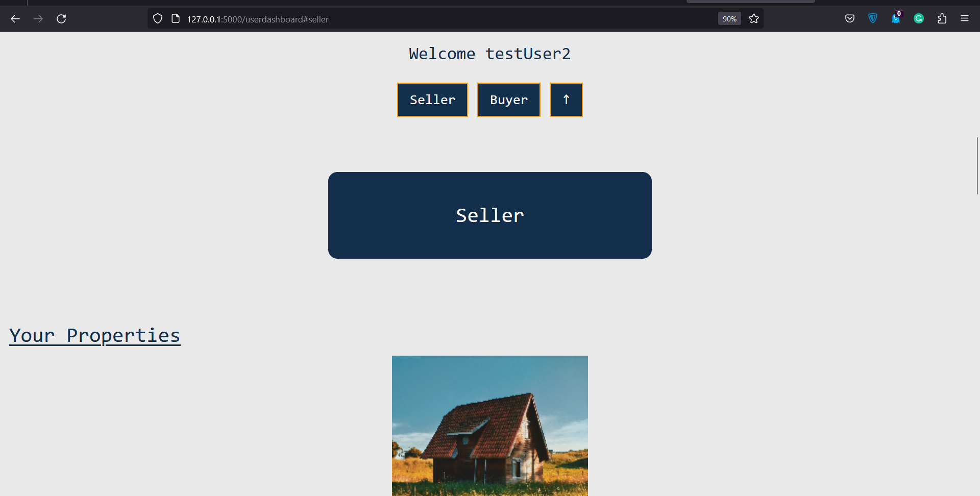The width and height of the screenshot is (980, 496).
Task: Reset the 90% zoom level indicator
Action: tap(729, 19)
